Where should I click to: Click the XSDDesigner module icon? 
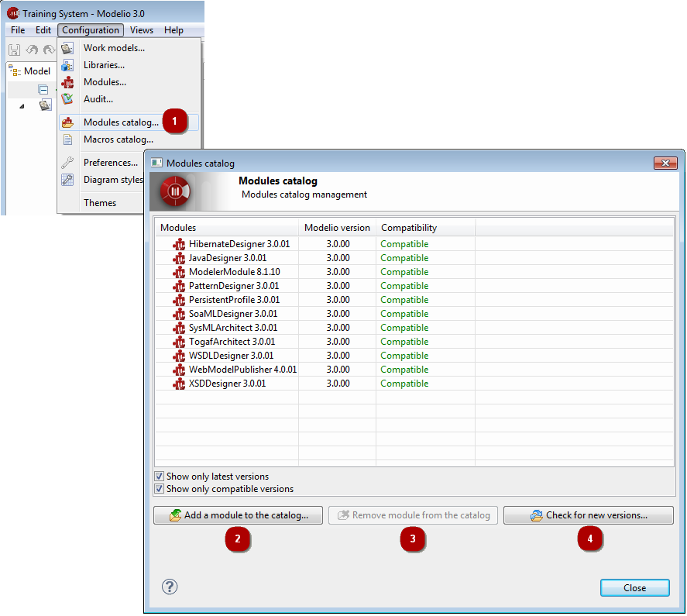[179, 384]
